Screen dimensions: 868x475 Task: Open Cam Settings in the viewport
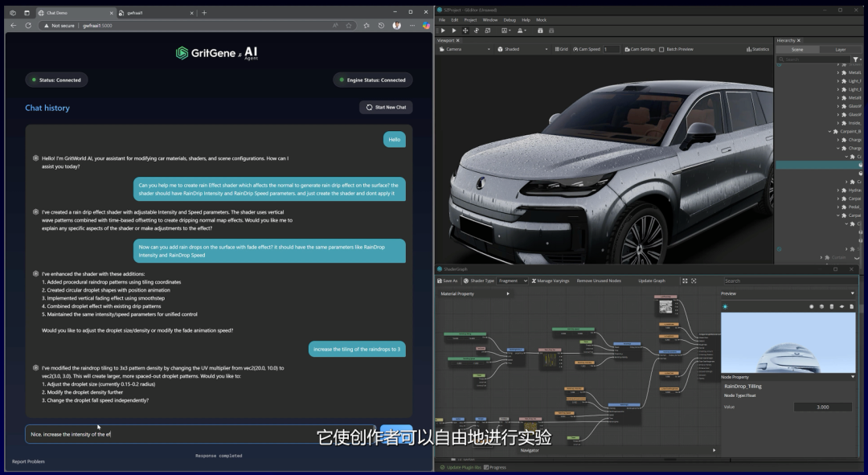[640, 49]
